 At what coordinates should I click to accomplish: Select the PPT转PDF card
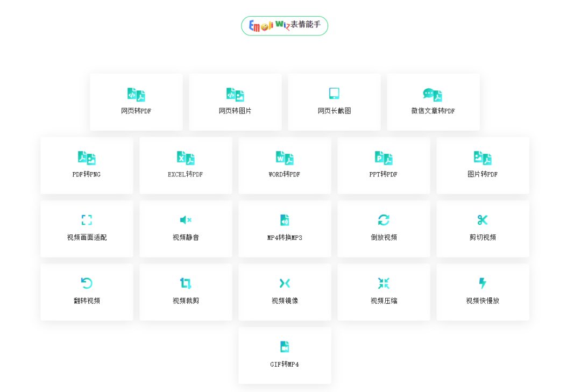384,165
